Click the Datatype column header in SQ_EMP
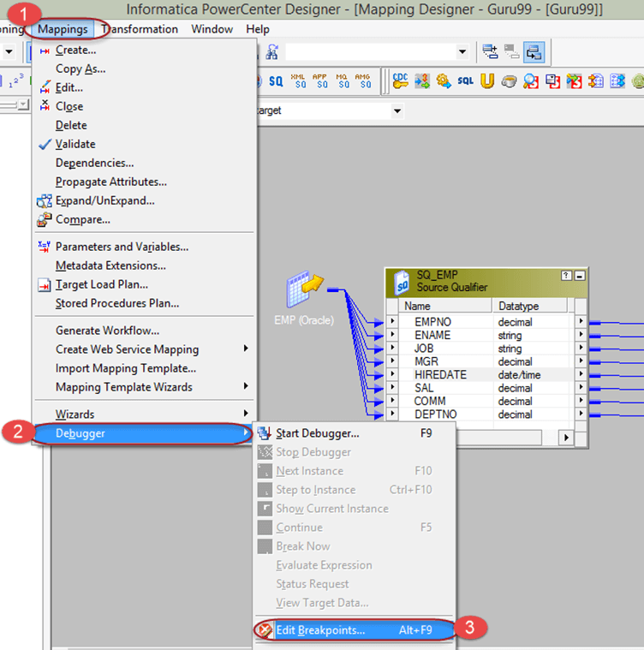Image resolution: width=644 pixels, height=650 pixels. pos(529,306)
